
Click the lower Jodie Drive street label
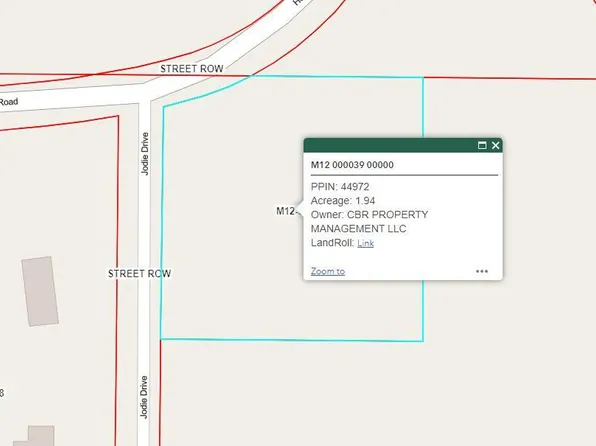pos(144,397)
